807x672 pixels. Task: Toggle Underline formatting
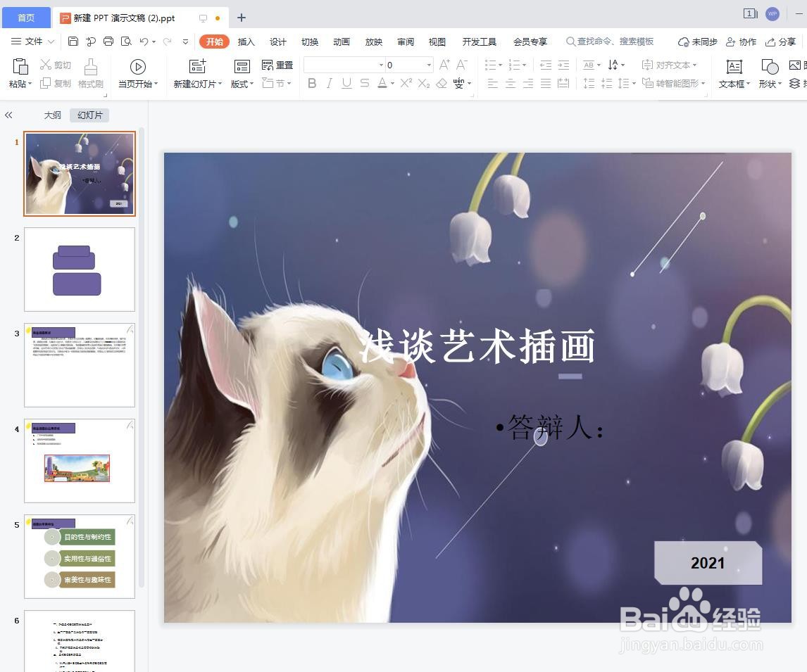347,83
